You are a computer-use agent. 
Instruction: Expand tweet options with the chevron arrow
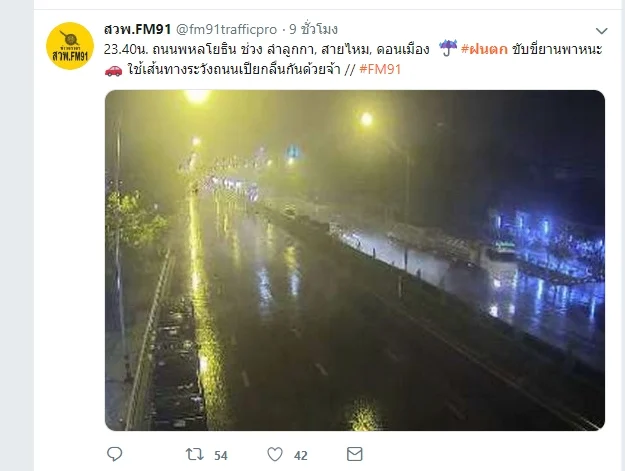click(x=601, y=31)
